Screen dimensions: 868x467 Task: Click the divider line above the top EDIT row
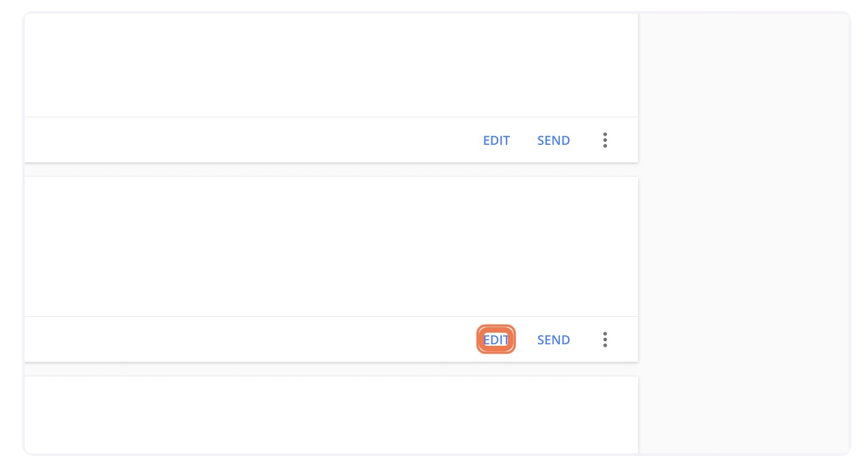pyautogui.click(x=331, y=117)
